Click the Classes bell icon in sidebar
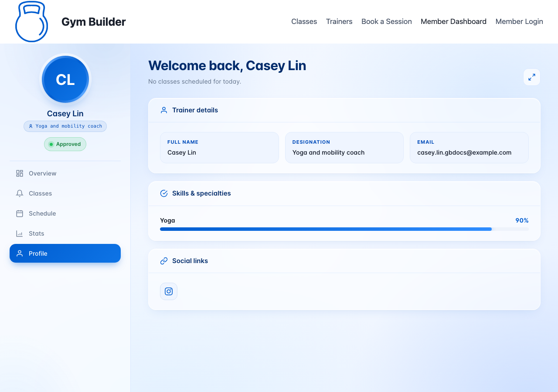558x392 pixels. pyautogui.click(x=20, y=193)
